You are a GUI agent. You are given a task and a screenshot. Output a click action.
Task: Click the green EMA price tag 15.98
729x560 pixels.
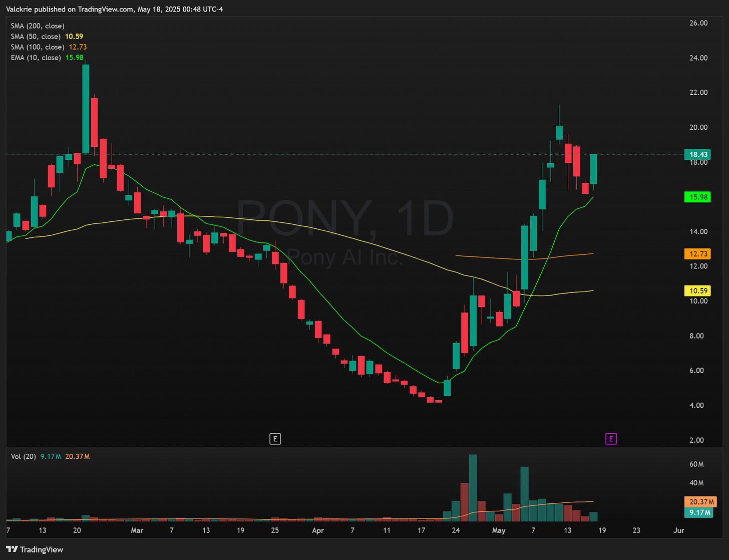(698, 197)
